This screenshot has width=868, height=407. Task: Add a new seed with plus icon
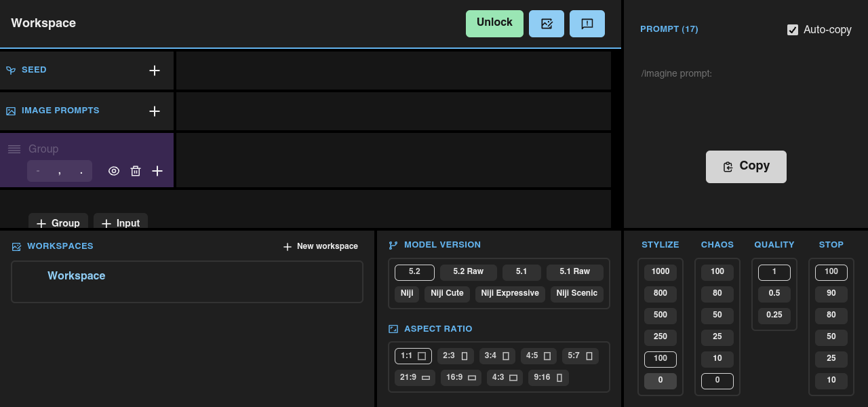(155, 71)
